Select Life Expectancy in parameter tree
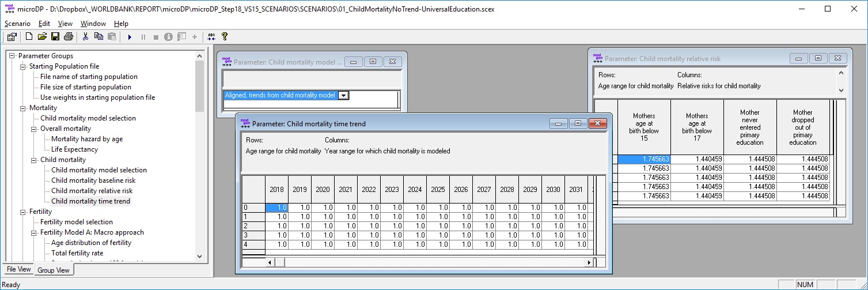 [x=74, y=149]
